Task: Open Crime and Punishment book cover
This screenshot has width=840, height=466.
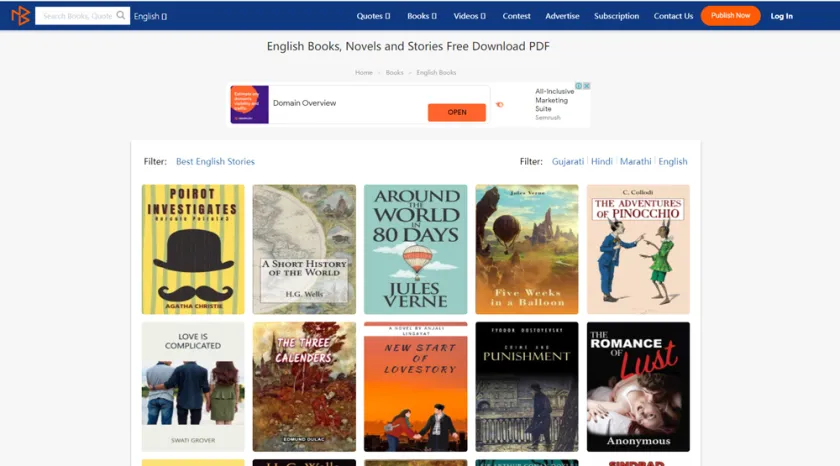Action: point(527,387)
